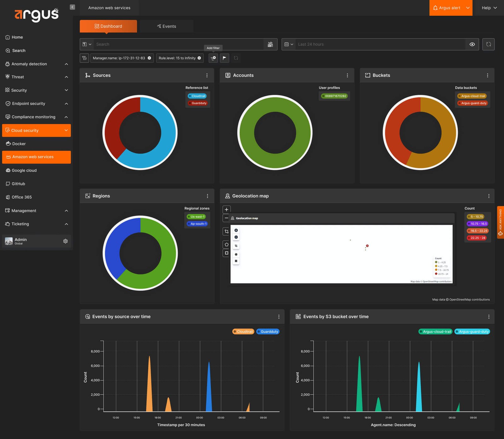
Task: Click the Add filter icon button
Action: 213,58
